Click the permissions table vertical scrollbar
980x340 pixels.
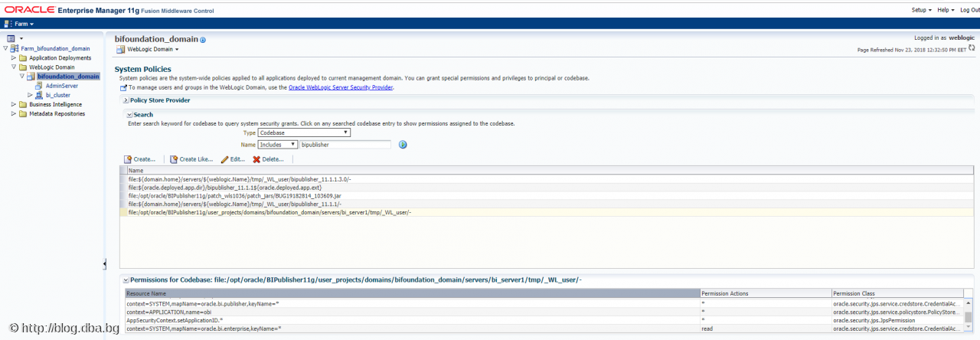tap(969, 315)
